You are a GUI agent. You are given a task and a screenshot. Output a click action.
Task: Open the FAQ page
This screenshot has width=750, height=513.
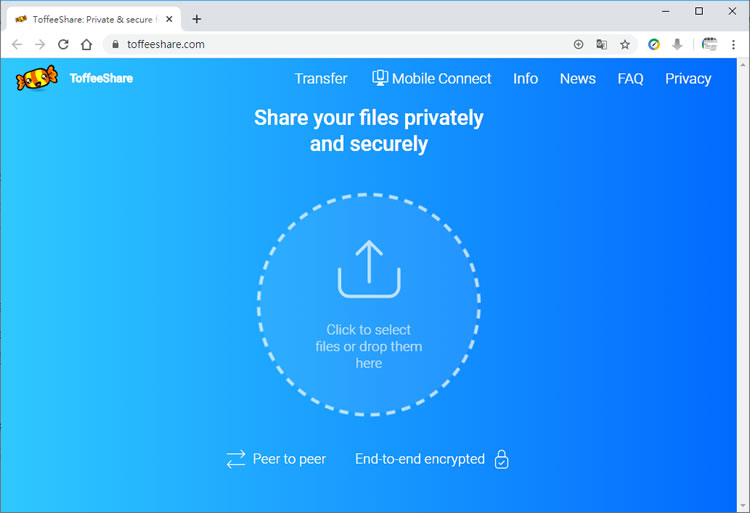click(x=630, y=78)
